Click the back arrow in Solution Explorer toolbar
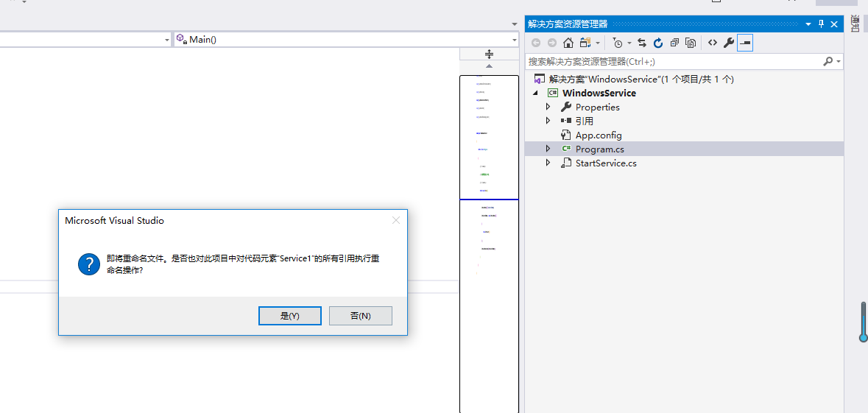868x413 pixels. [x=536, y=43]
